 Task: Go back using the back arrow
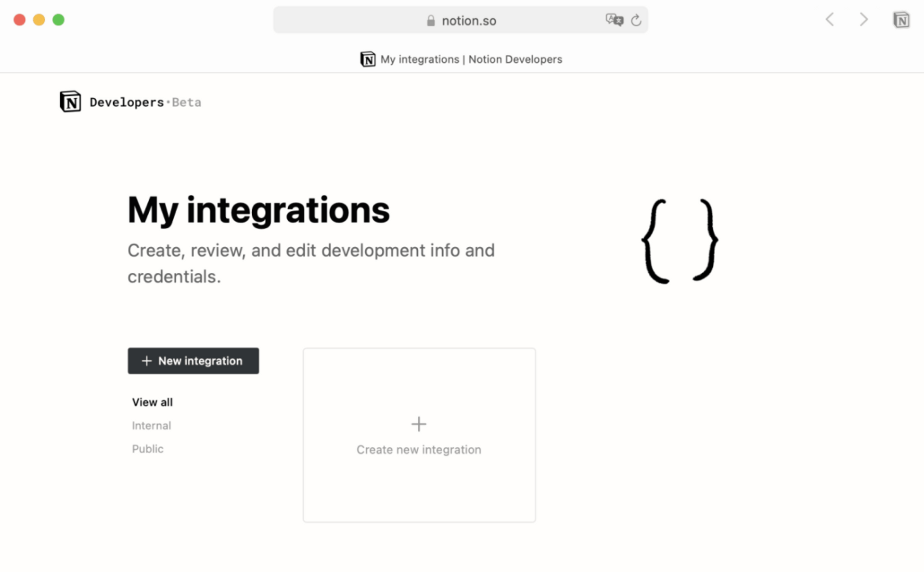click(x=829, y=20)
